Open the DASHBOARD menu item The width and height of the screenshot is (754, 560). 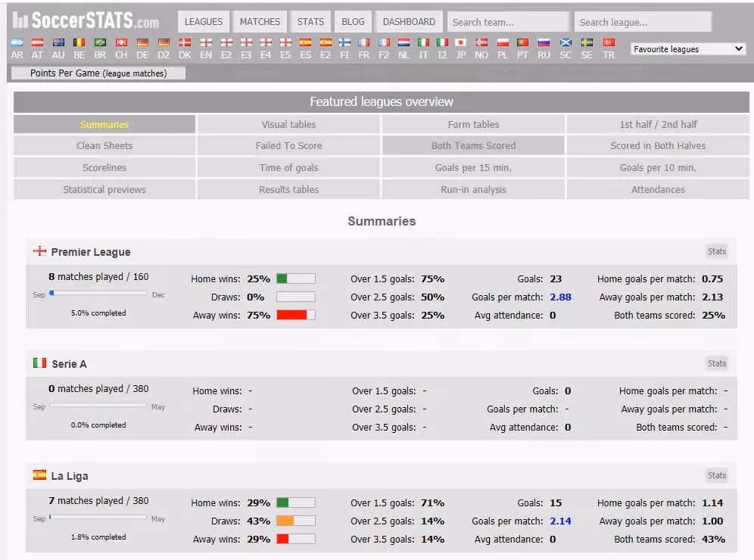coord(409,22)
